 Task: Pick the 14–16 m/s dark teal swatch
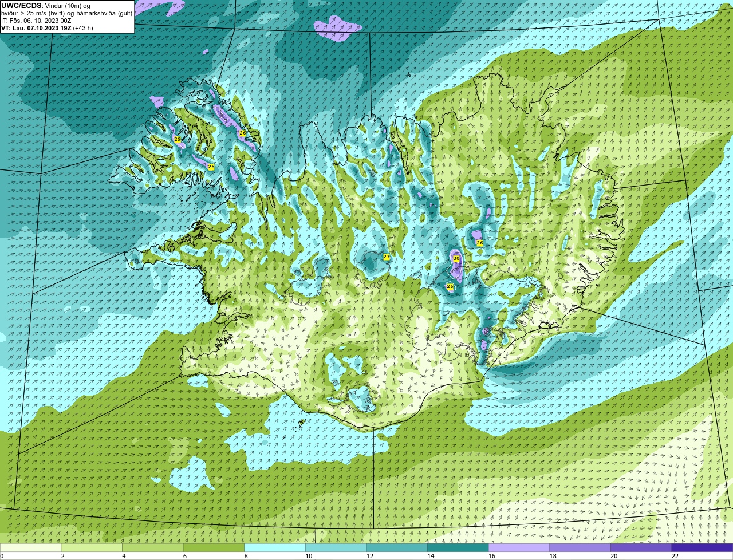tap(458, 547)
